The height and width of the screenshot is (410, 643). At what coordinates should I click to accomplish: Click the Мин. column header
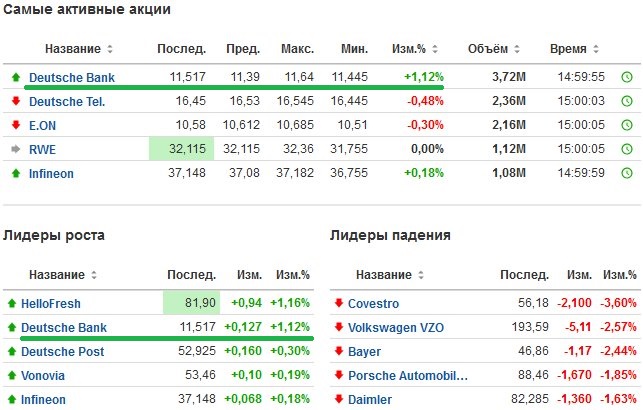(355, 49)
